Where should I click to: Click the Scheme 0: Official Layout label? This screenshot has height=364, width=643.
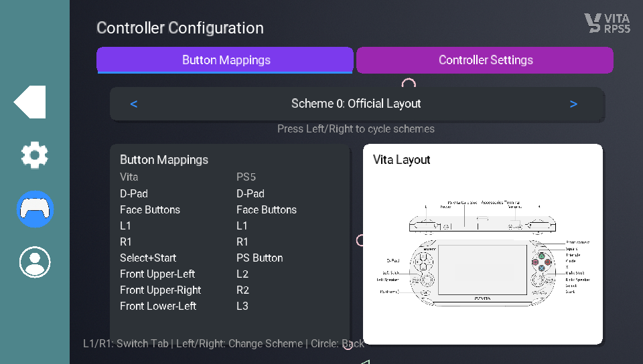[356, 104]
